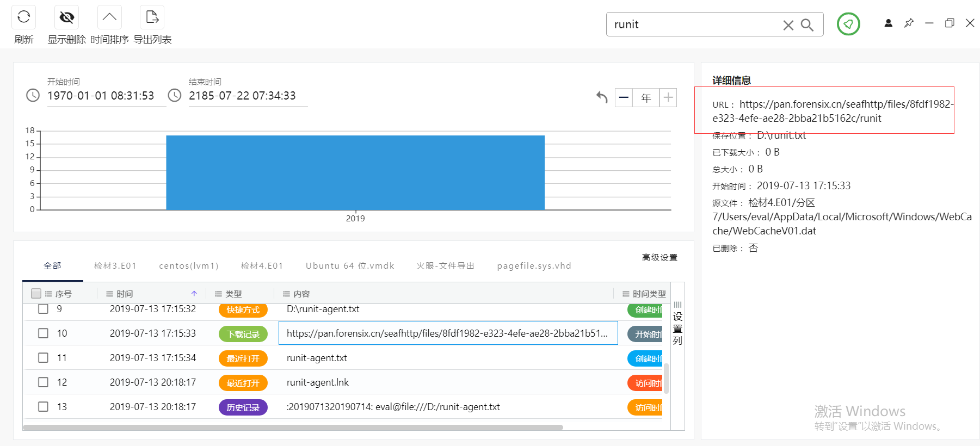Click the 访问时间 badge in row 12

point(645,383)
